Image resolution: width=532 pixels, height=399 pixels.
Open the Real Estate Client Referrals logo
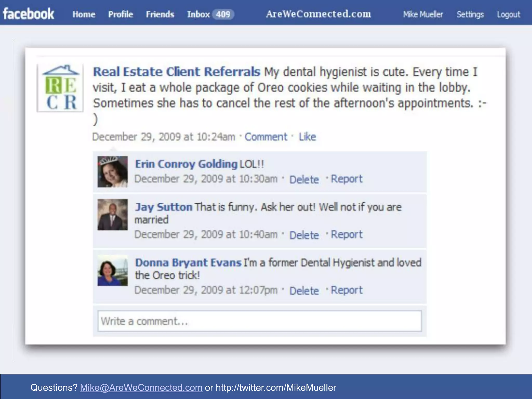point(60,88)
